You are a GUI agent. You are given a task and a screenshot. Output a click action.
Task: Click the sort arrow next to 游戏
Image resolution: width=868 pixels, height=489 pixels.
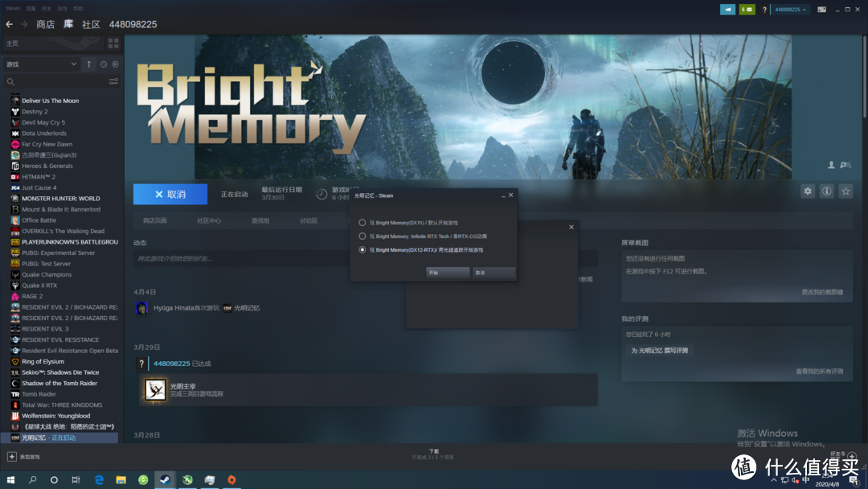click(88, 64)
